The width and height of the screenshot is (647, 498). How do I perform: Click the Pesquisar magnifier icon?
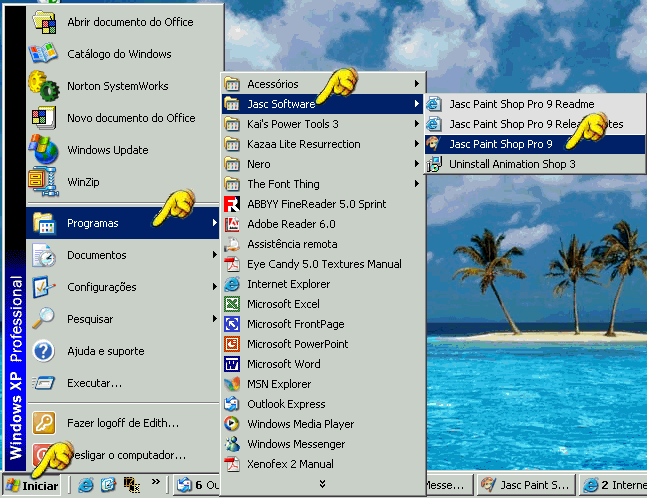click(x=43, y=319)
